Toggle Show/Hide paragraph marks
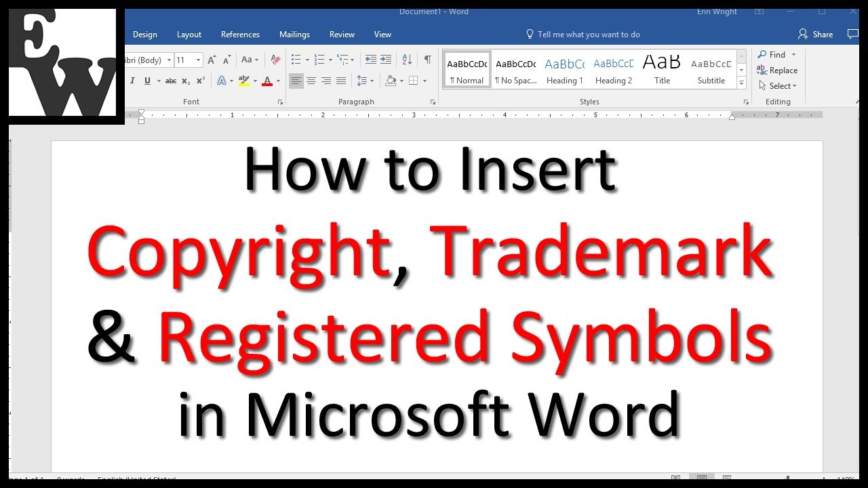Screen dimensions: 868x488 pos(427,60)
